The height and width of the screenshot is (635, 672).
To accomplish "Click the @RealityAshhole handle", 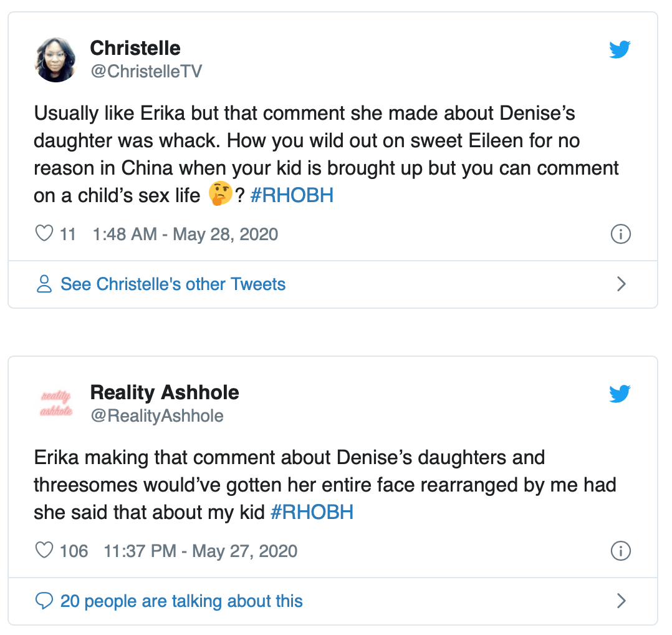I will (x=156, y=416).
